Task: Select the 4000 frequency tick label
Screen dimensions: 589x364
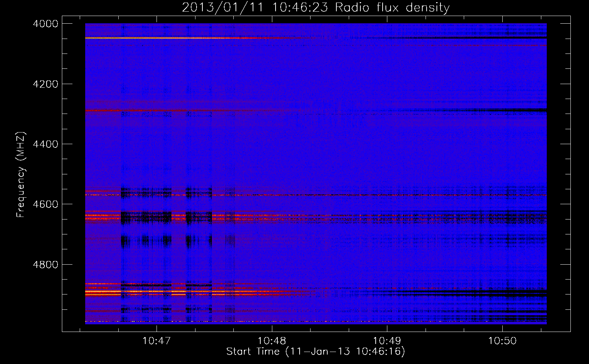Action: tap(46, 24)
